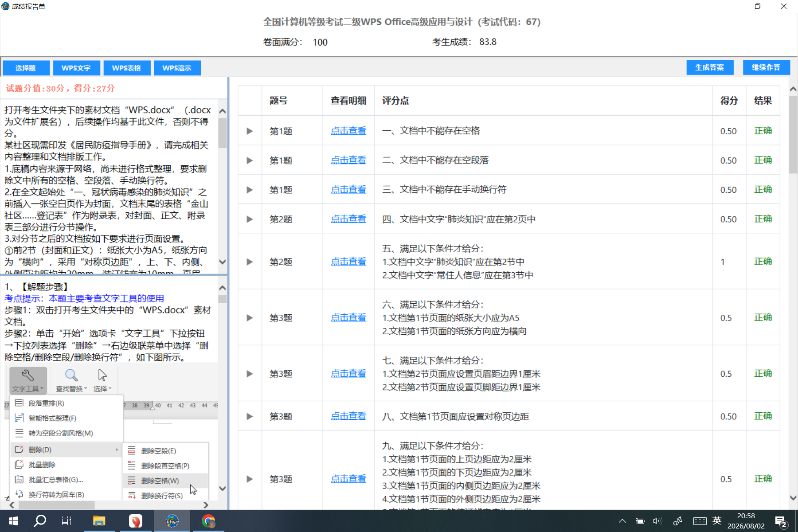Viewport: 798px width, 532px height.
Task: Expand the row for scoring point 五
Action: click(250, 262)
